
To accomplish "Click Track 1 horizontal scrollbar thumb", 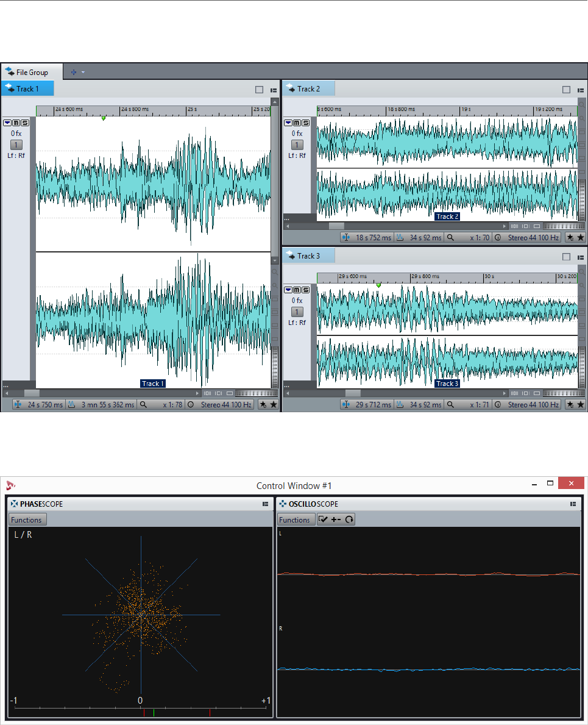I will (32, 393).
